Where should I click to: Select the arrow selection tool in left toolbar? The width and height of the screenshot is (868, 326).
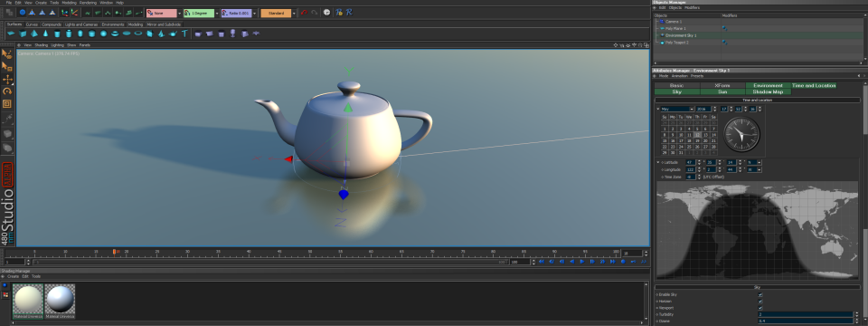tap(7, 53)
